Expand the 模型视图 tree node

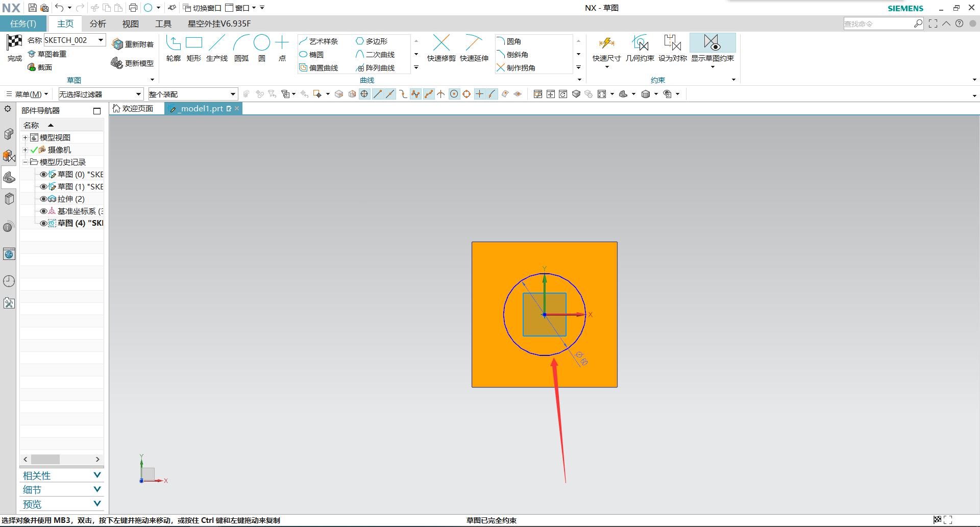click(x=25, y=137)
